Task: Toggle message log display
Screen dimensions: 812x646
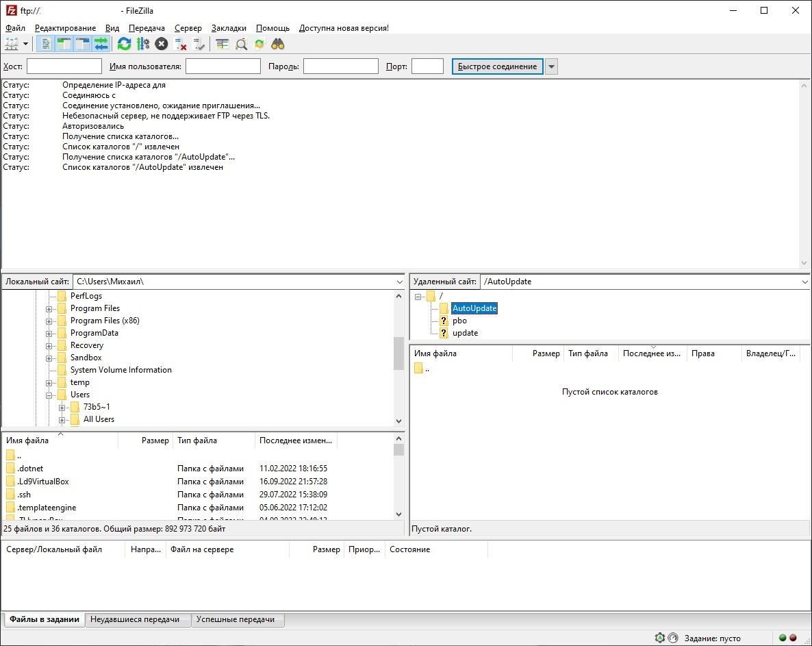Action: [46, 44]
